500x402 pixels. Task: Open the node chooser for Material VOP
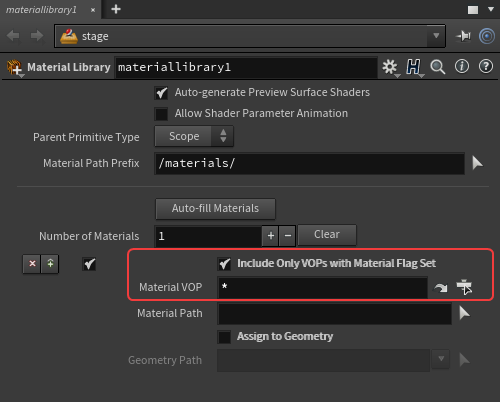point(464,287)
